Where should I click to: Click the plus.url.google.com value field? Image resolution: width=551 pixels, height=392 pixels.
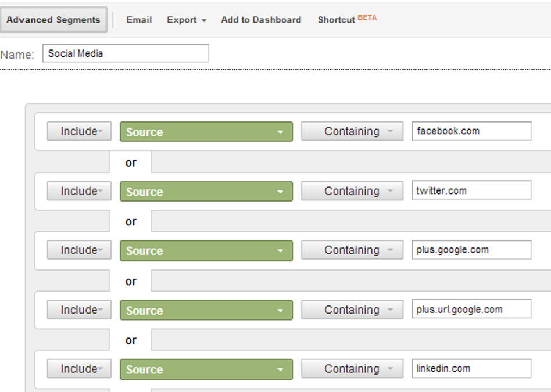[471, 309]
